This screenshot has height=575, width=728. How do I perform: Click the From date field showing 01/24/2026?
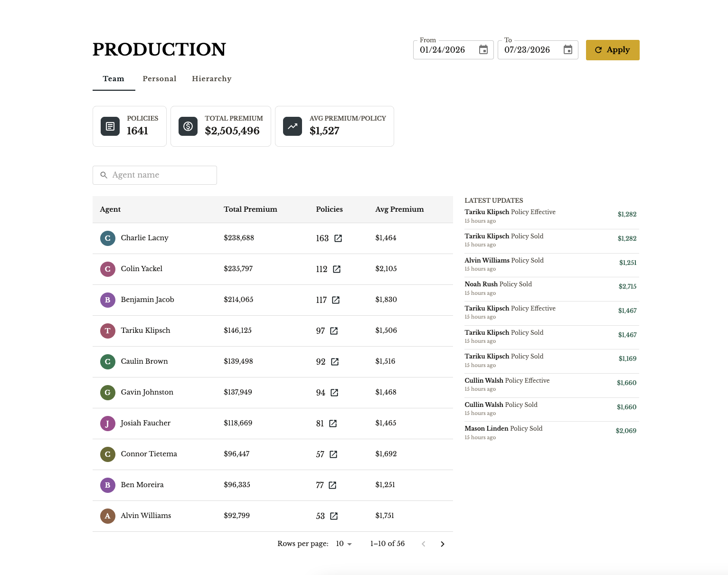coord(454,50)
